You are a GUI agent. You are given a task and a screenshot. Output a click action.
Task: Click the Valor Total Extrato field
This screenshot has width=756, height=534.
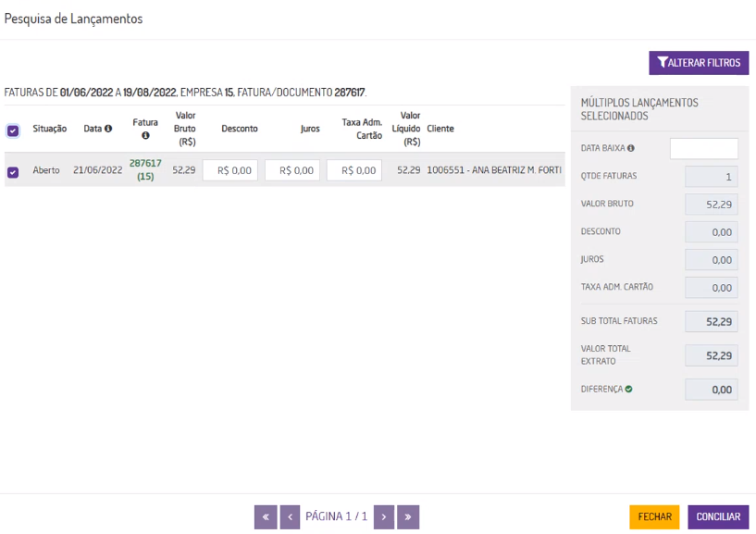[712, 355]
